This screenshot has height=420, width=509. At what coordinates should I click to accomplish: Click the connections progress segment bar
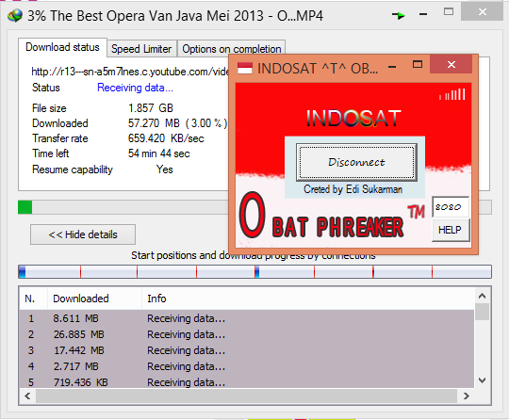254,272
